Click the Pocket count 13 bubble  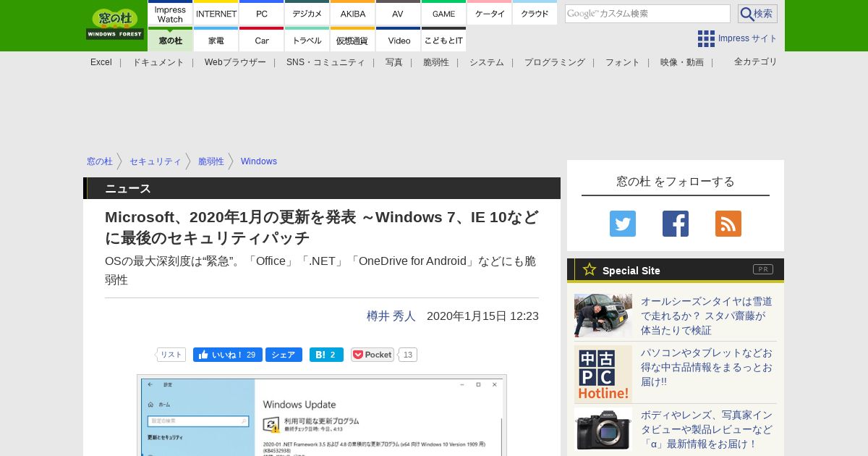(x=408, y=355)
